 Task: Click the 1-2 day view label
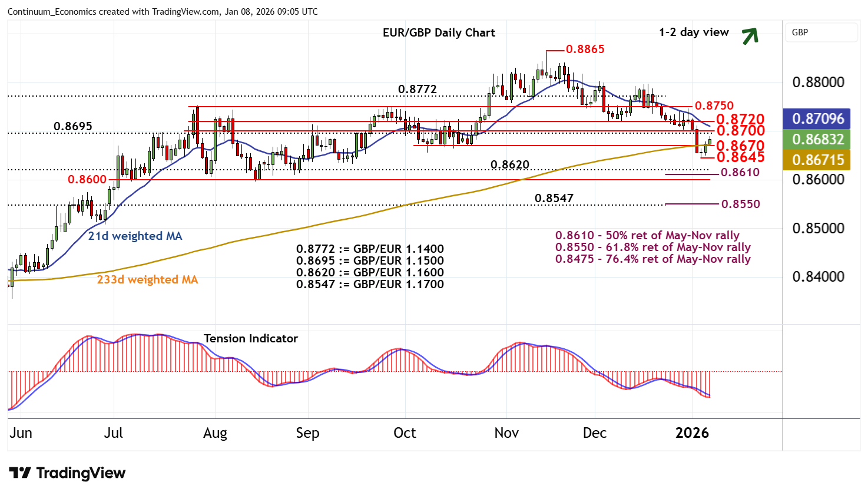point(694,32)
